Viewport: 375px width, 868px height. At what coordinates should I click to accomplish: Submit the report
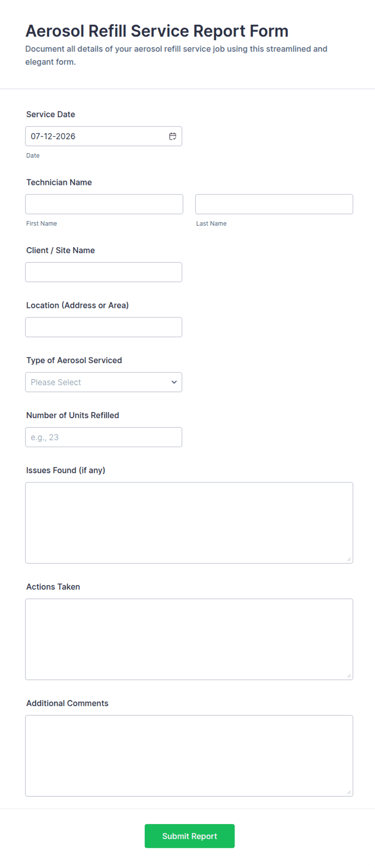tap(190, 836)
